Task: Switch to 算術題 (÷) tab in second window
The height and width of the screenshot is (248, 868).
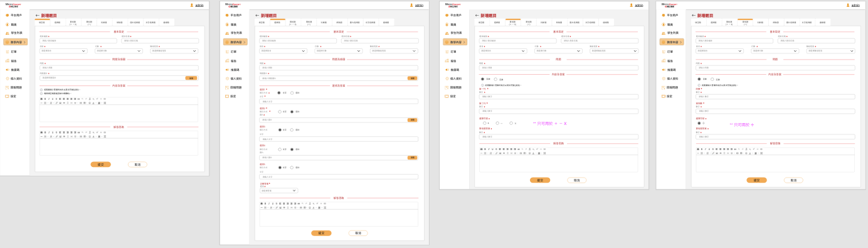Action: (309, 22)
